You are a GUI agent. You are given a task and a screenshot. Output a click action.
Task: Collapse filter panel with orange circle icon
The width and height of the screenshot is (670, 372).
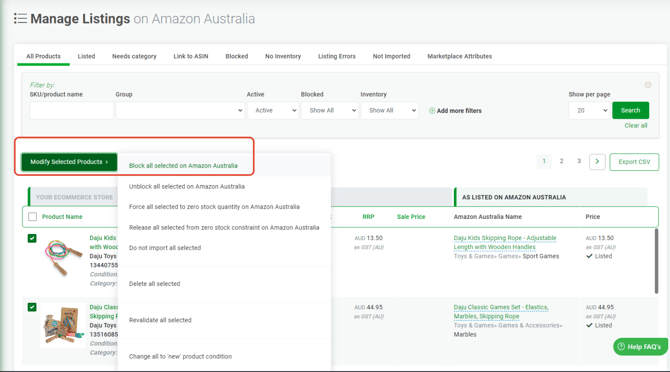point(648,85)
